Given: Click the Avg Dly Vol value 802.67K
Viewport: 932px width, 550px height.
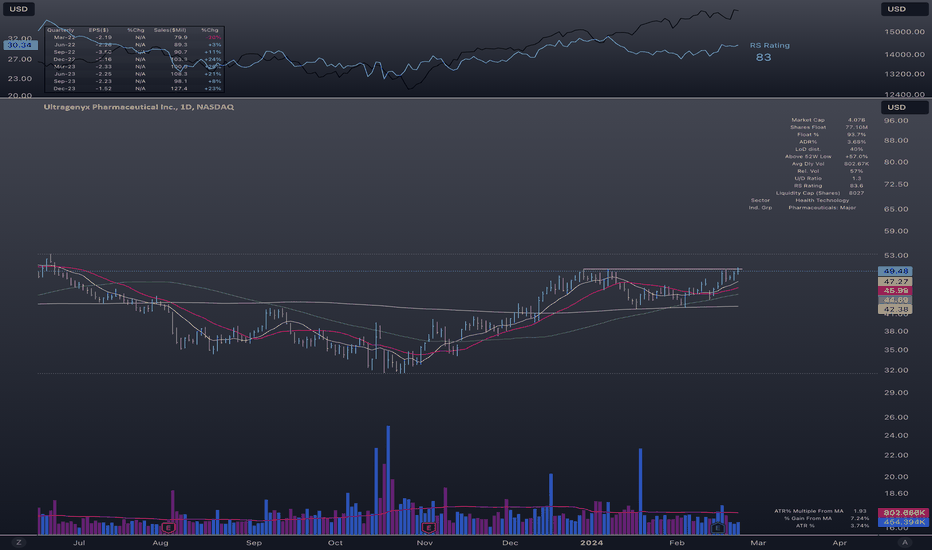Looking at the screenshot, I should 857,164.
